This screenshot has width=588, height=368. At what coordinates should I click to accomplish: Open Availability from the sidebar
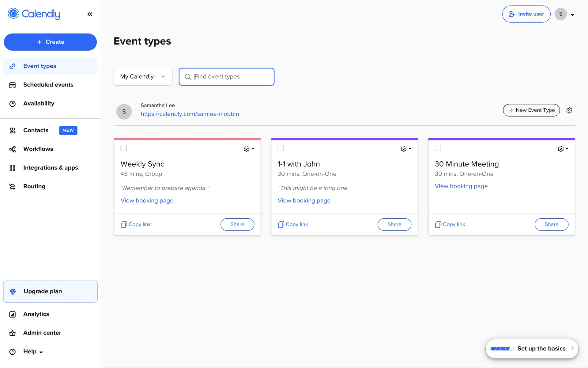[39, 104]
